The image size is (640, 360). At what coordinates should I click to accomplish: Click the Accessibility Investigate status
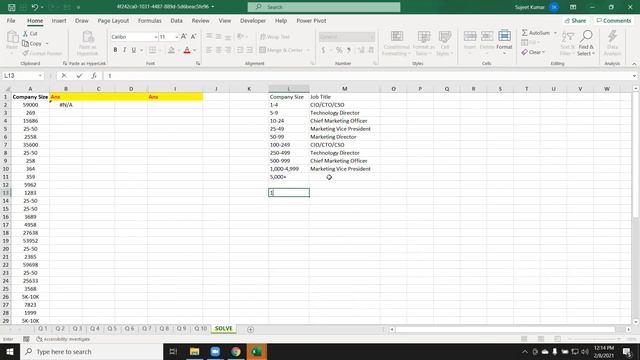tap(63, 339)
